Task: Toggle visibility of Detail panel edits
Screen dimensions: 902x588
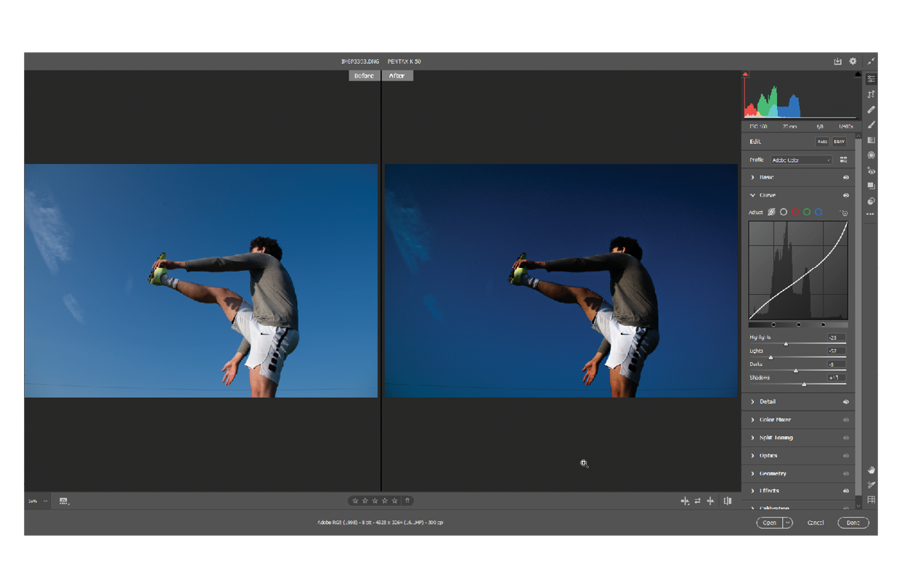Action: coord(846,402)
